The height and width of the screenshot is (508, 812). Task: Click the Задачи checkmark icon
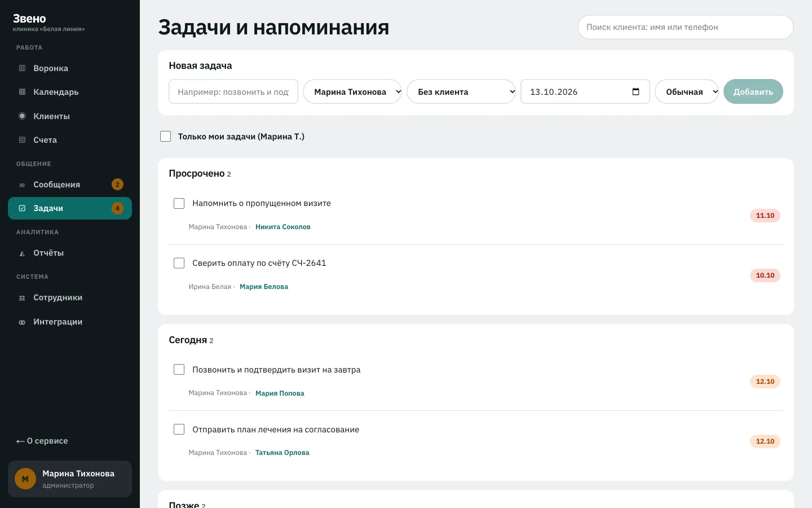23,208
